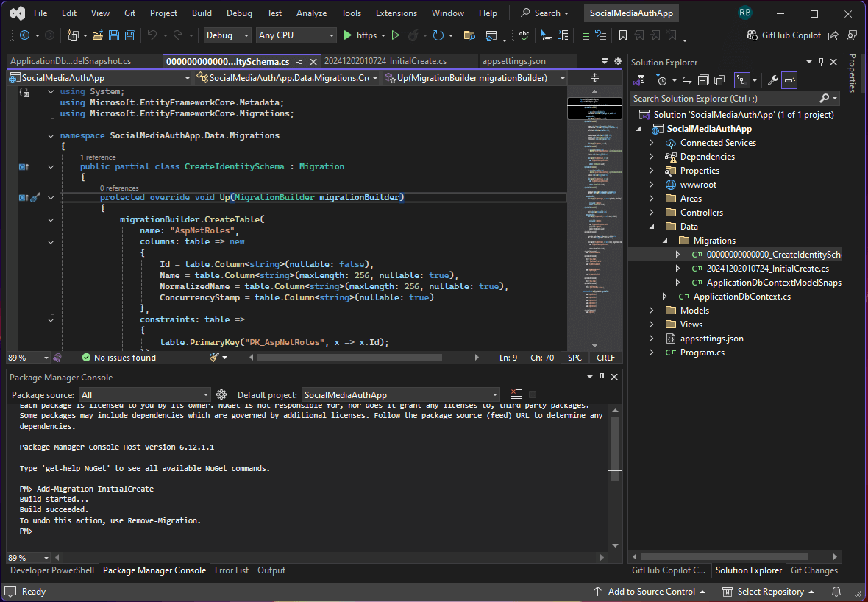Switch to the appsettings.json tab

513,61
